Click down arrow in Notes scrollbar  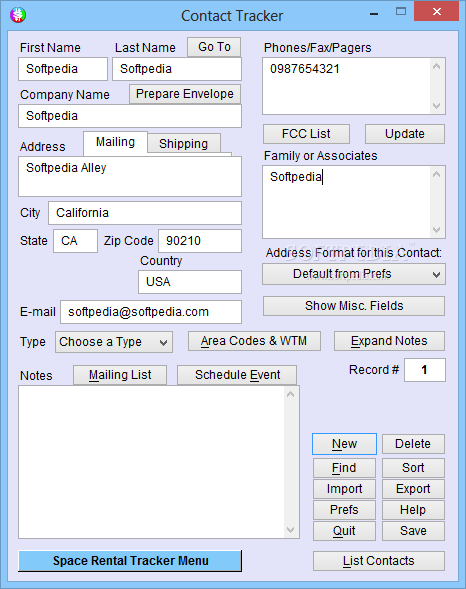pyautogui.click(x=290, y=530)
